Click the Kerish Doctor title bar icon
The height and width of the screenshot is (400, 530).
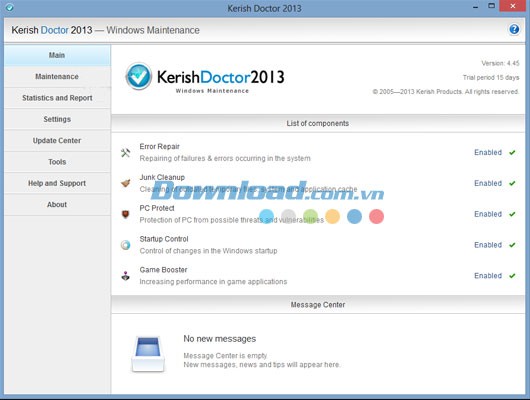pos(9,7)
